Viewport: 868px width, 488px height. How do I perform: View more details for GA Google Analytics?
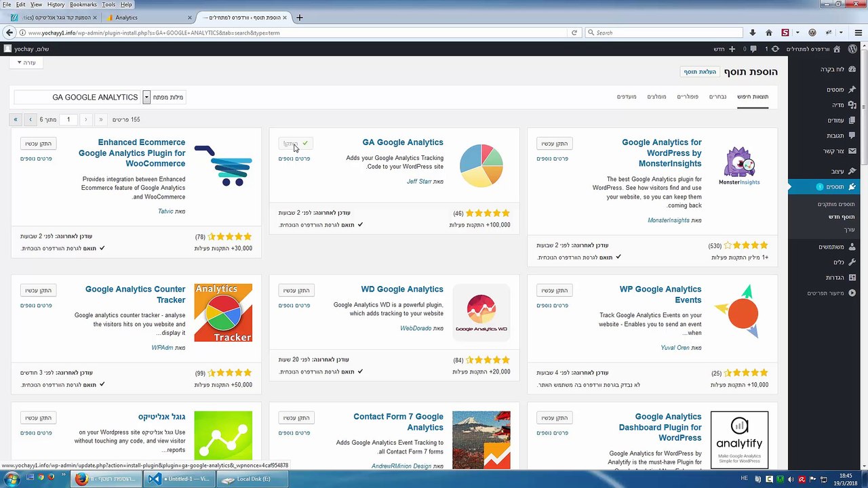[x=294, y=159]
